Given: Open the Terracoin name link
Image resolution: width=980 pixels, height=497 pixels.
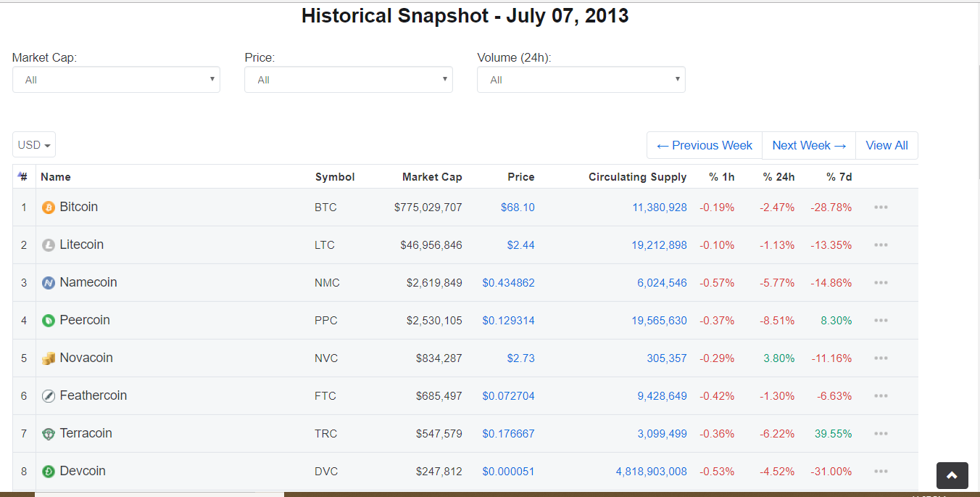Looking at the screenshot, I should point(86,433).
